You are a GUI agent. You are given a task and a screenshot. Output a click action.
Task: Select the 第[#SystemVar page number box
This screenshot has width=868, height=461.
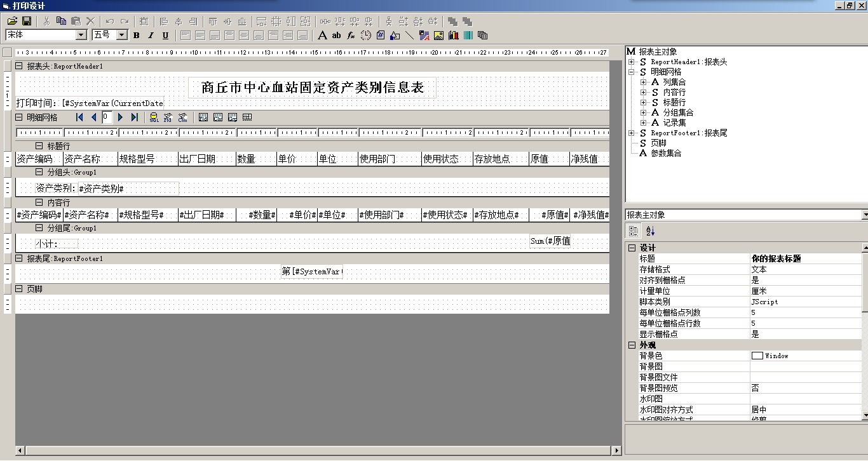312,271
